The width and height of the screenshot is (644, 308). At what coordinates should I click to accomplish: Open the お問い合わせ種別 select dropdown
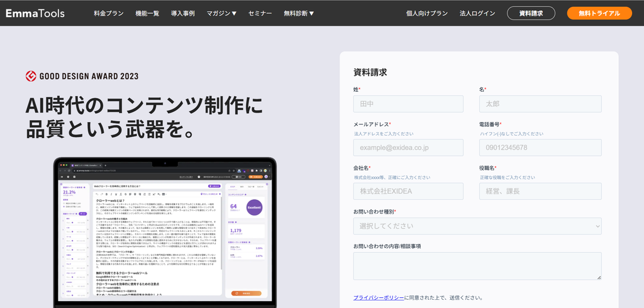tap(477, 226)
